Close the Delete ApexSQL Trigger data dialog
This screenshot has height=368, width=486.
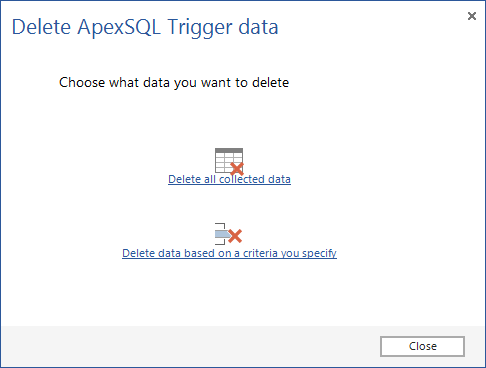pos(422,346)
